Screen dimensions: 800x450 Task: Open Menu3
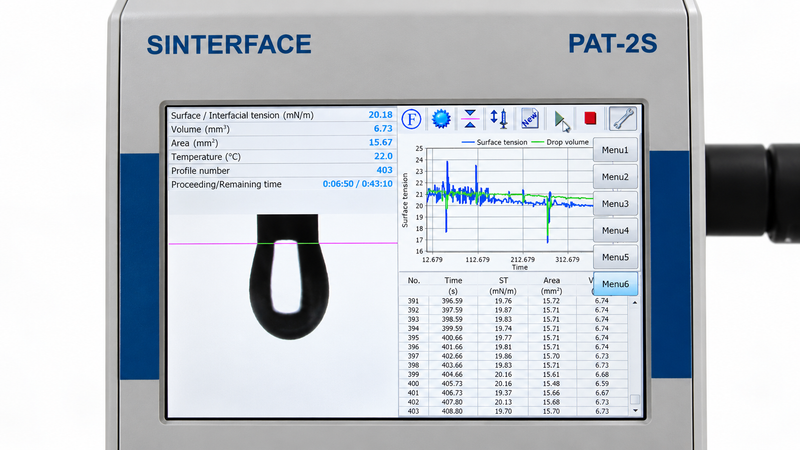click(x=615, y=204)
